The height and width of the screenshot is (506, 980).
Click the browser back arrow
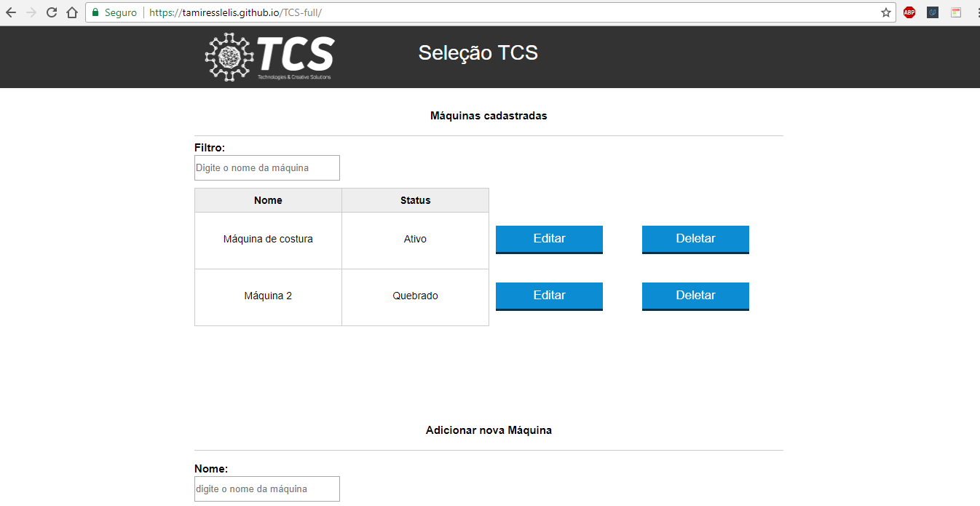(11, 12)
